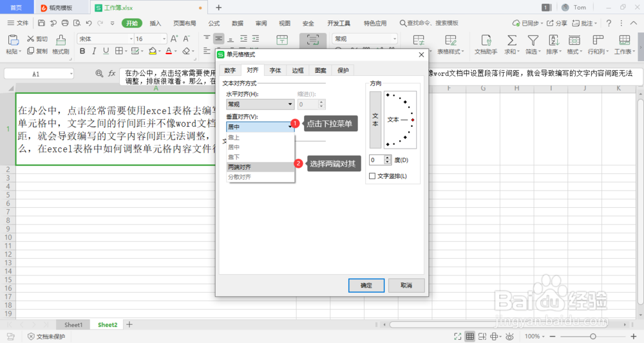
Task: Decrease font size with A- icon
Action: pos(187,39)
